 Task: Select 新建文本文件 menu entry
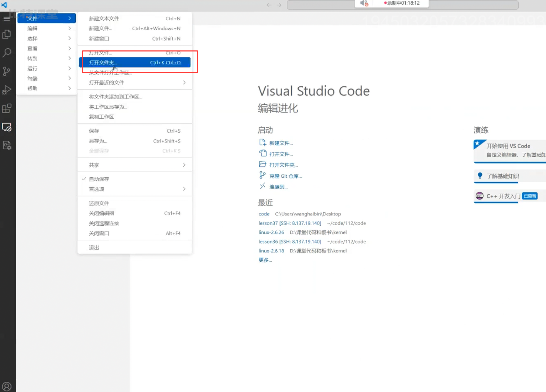[135, 18]
